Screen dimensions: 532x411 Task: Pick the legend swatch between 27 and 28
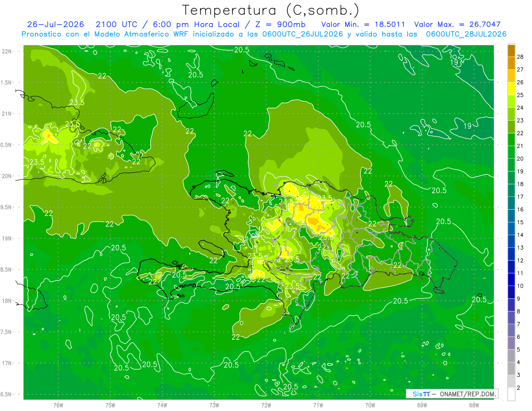click(x=511, y=63)
